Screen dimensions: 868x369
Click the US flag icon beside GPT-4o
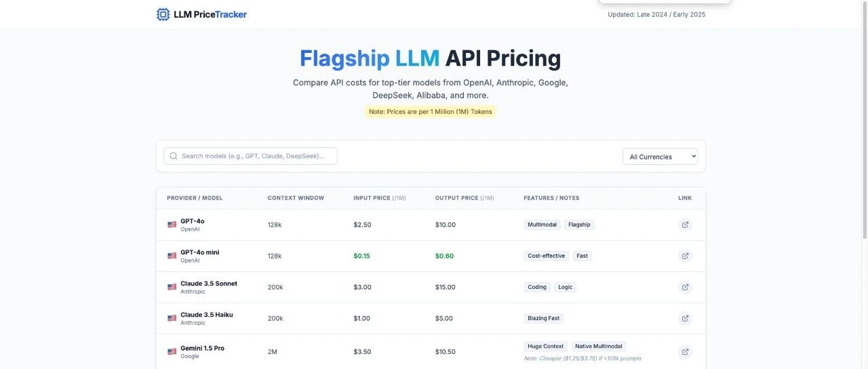pos(172,225)
